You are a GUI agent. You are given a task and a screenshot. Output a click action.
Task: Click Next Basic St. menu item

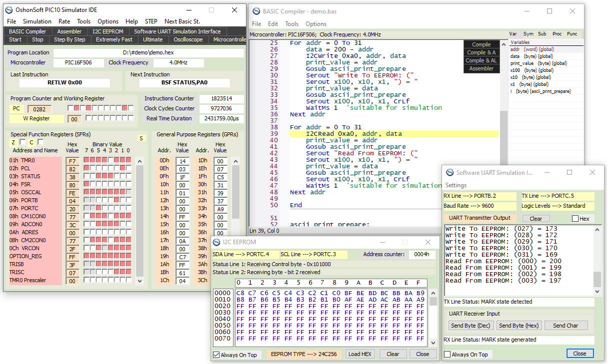(x=182, y=21)
